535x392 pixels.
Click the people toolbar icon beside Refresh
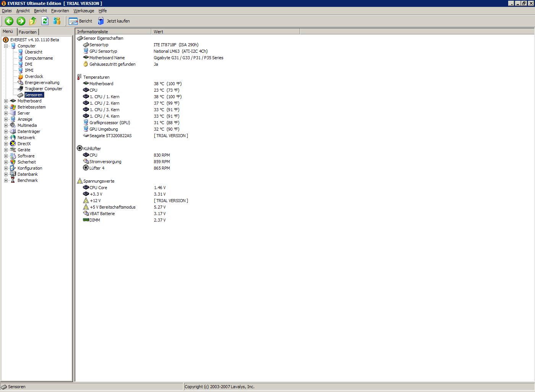57,21
